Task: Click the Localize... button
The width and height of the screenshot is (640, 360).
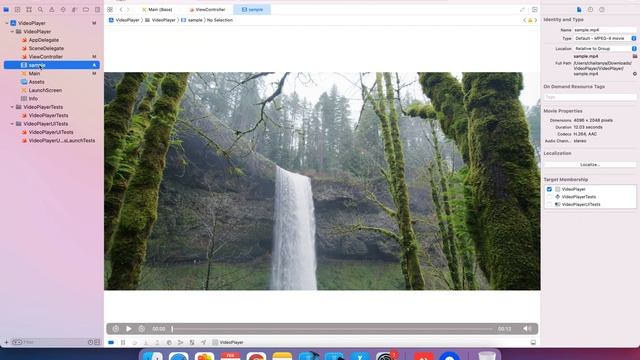Action: pos(590,164)
